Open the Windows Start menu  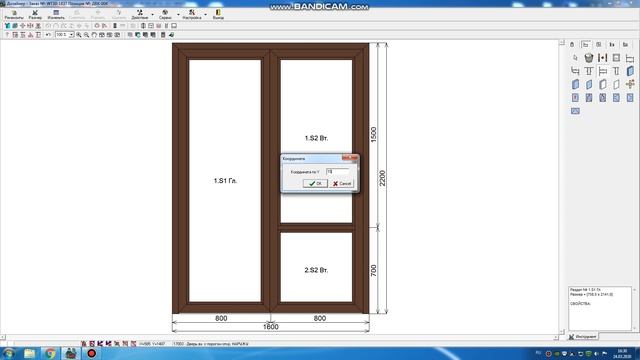click(x=9, y=353)
